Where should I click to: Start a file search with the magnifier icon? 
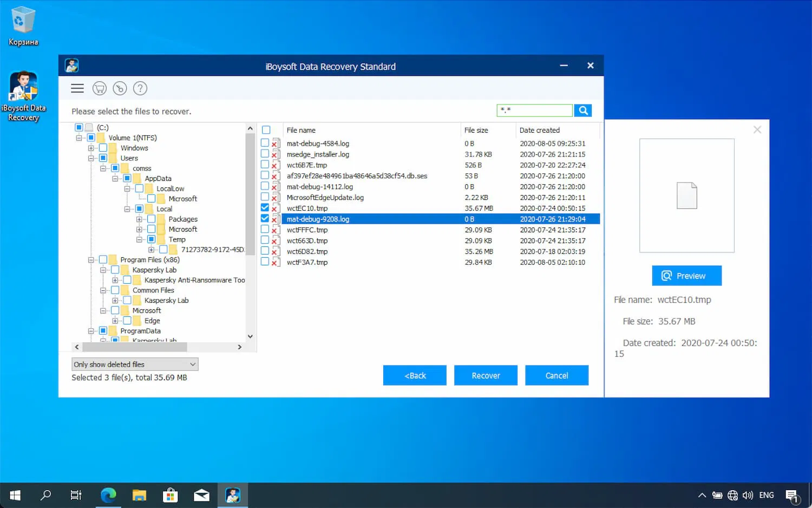[x=582, y=110]
